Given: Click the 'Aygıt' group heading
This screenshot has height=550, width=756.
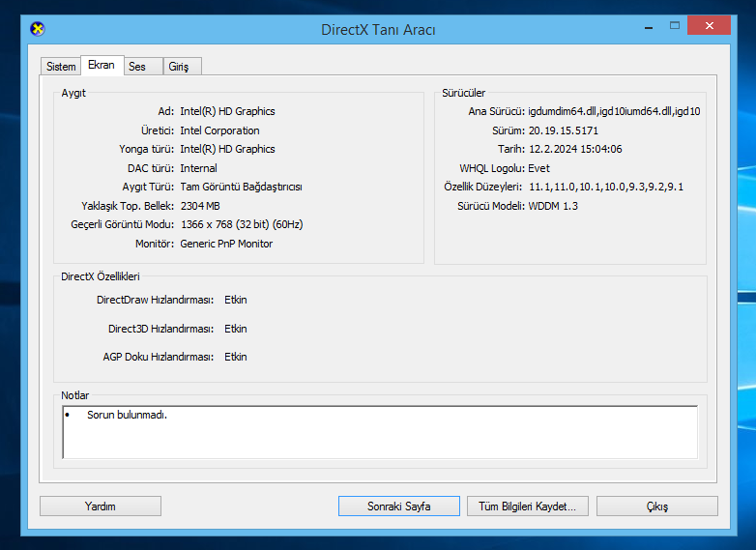Looking at the screenshot, I should (73, 93).
